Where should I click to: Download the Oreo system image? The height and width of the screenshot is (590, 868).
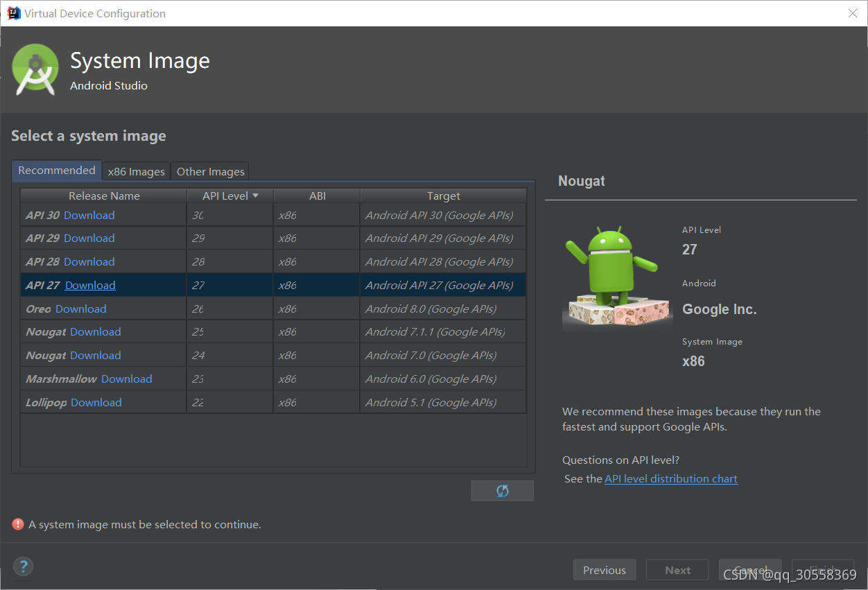[81, 309]
